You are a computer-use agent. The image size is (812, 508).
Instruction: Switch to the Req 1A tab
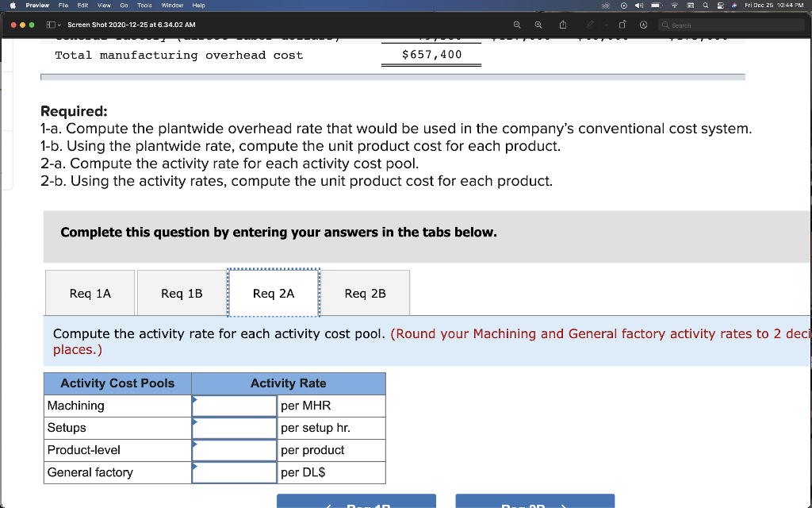pos(90,293)
